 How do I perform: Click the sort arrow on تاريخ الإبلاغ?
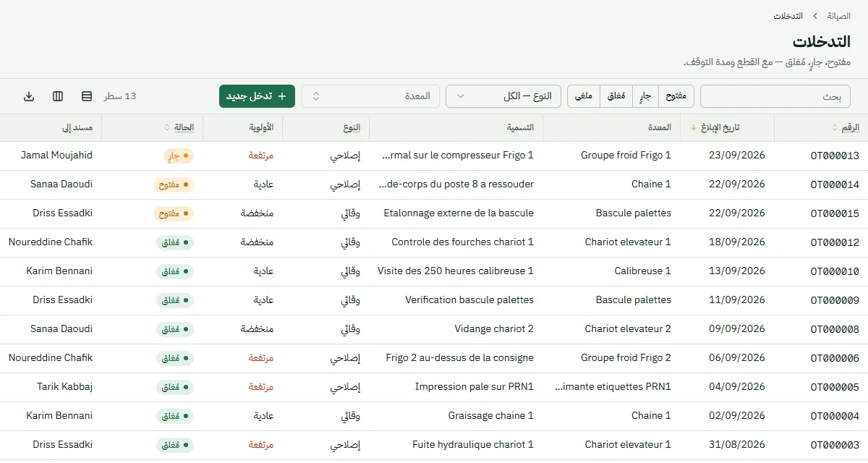point(694,128)
